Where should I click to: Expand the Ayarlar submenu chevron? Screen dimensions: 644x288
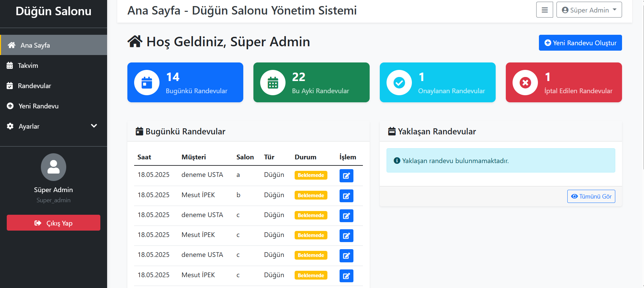[94, 126]
